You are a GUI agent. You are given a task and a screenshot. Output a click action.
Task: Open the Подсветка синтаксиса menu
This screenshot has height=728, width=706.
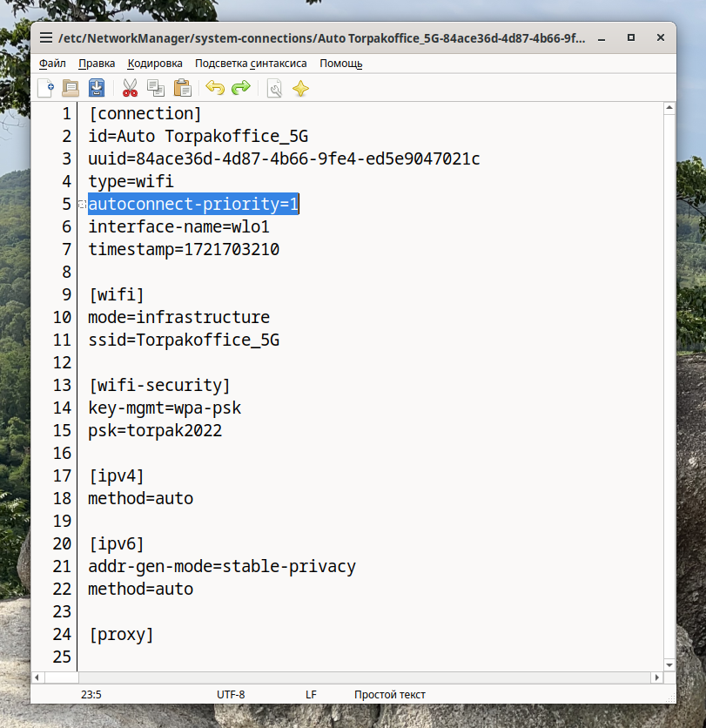[x=251, y=64]
